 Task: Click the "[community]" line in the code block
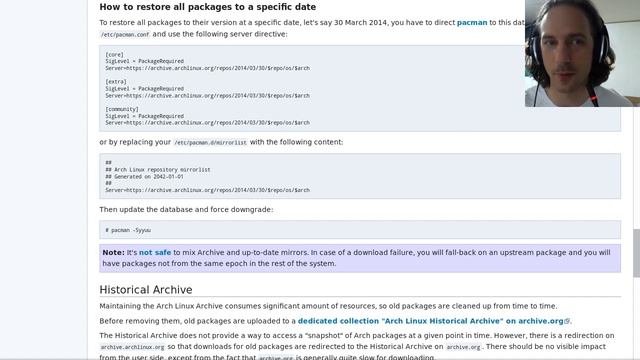pyautogui.click(x=122, y=109)
